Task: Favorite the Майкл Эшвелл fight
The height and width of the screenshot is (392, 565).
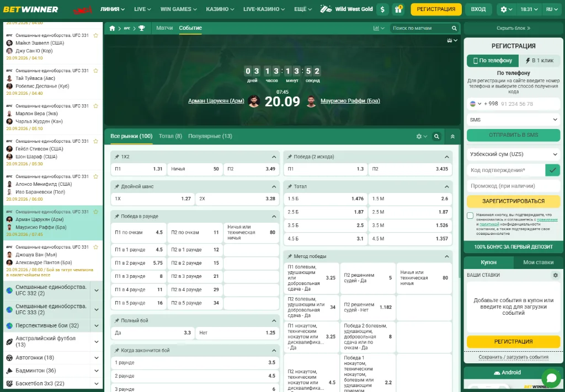Action: (x=96, y=35)
